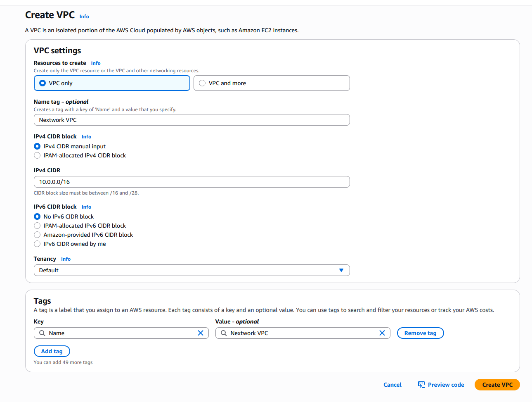Open the Tenancy dropdown
The height and width of the screenshot is (402, 532).
[x=192, y=270]
